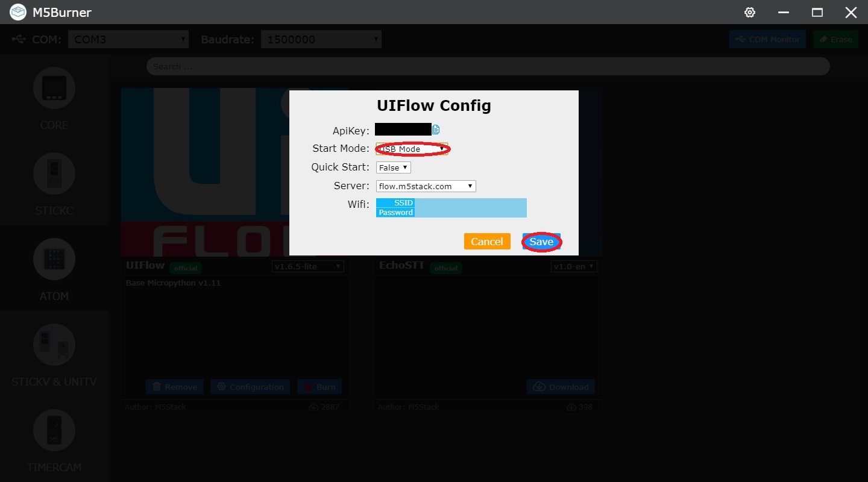Click the Erase flash button
The image size is (868, 482).
(835, 39)
